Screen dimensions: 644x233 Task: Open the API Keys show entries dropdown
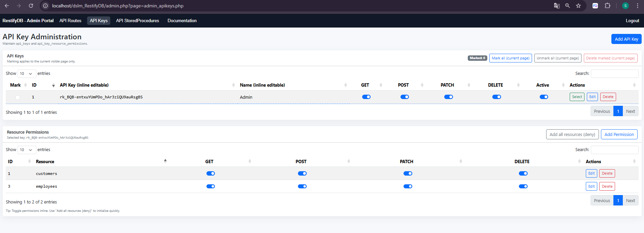[26, 74]
